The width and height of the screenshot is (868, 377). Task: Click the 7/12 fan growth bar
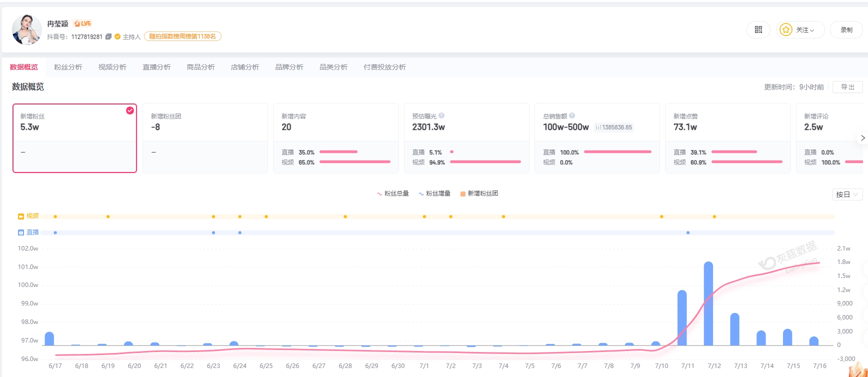708,303
